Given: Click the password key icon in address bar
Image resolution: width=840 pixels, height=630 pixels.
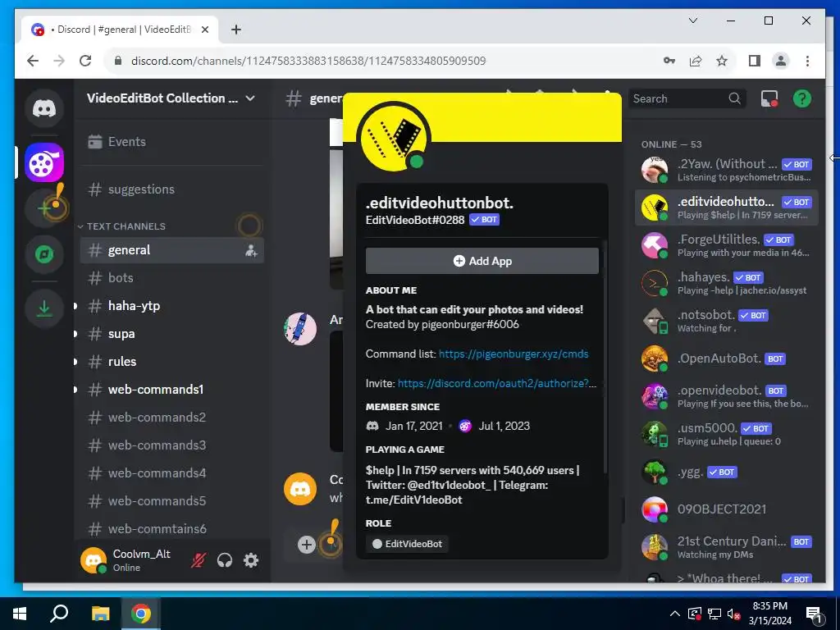Looking at the screenshot, I should [669, 61].
